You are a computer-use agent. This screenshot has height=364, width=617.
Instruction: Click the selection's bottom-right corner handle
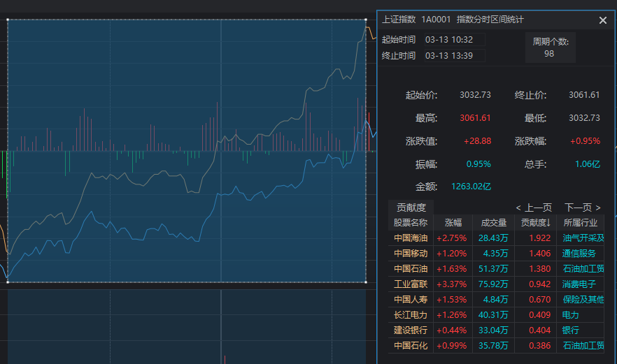pyautogui.click(x=366, y=282)
